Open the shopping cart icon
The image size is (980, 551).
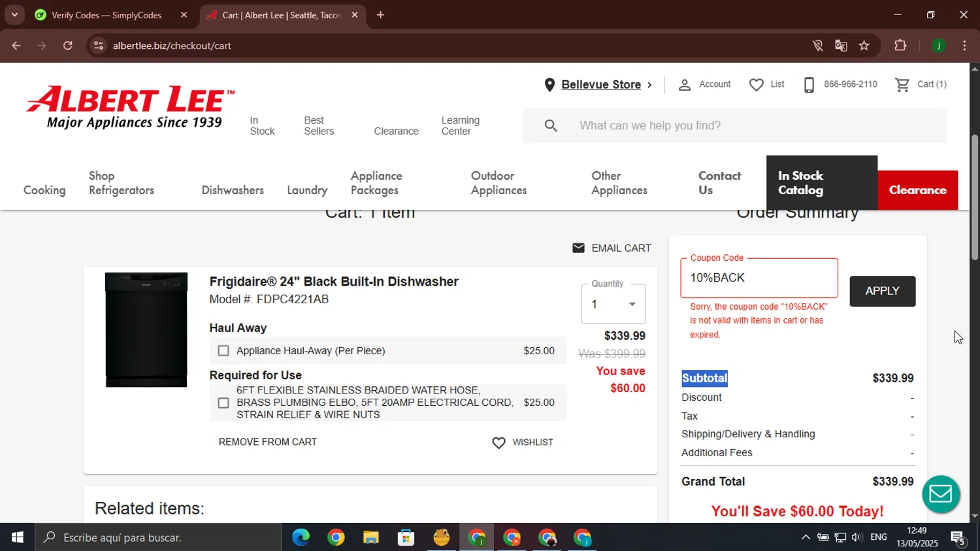click(902, 85)
